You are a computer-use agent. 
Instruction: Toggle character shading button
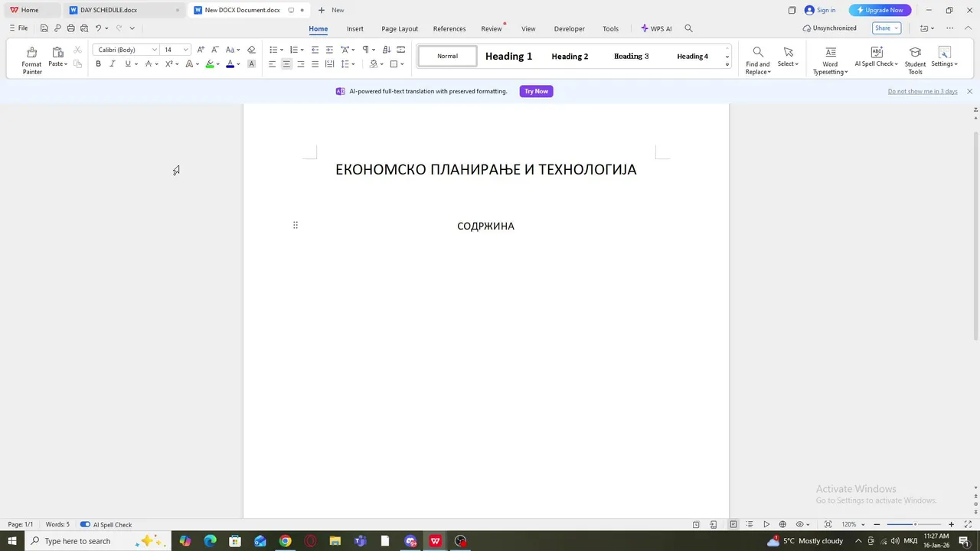tap(251, 64)
